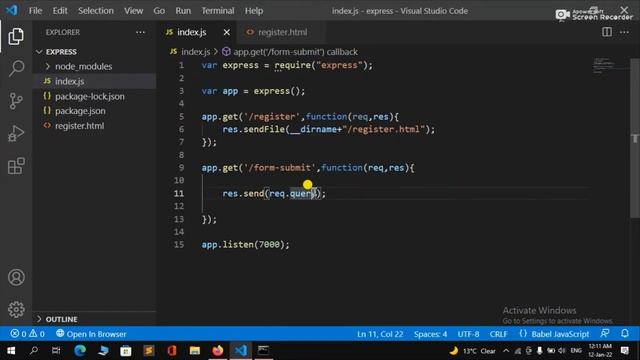The image size is (640, 360).
Task: Open the Explorer view in activity bar
Action: (16, 37)
